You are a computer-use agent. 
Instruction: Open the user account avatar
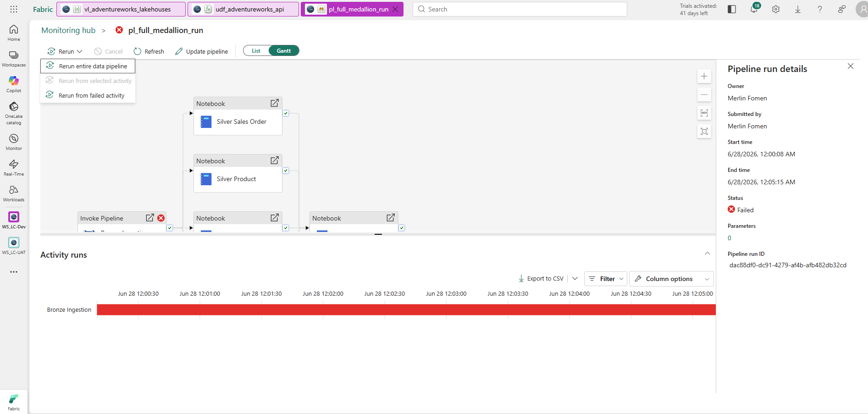click(x=862, y=9)
